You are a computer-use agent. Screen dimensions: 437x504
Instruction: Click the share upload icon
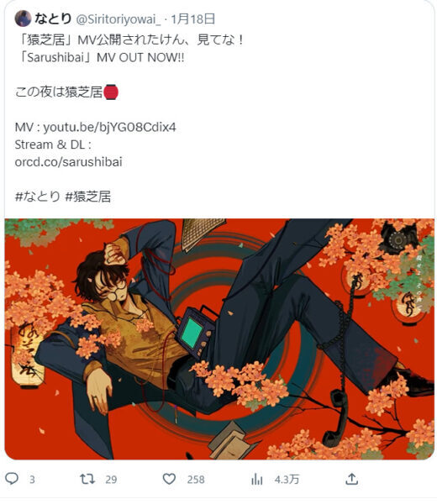click(x=352, y=479)
